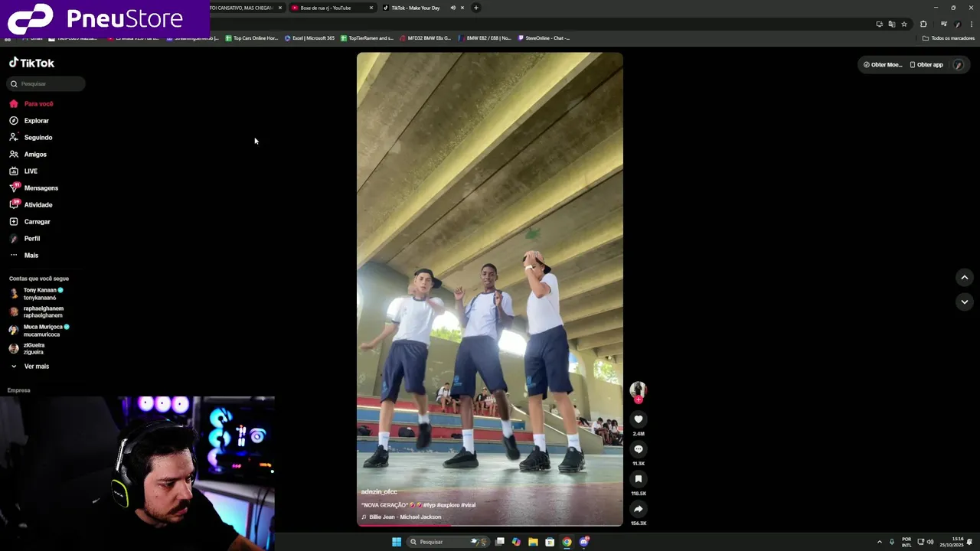Open the video creator's avatar

coord(638,390)
